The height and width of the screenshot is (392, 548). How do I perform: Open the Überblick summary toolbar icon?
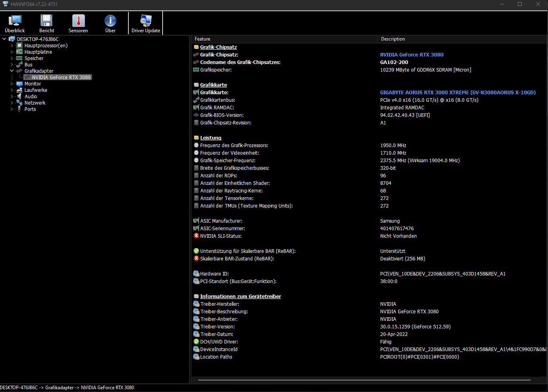(x=15, y=24)
